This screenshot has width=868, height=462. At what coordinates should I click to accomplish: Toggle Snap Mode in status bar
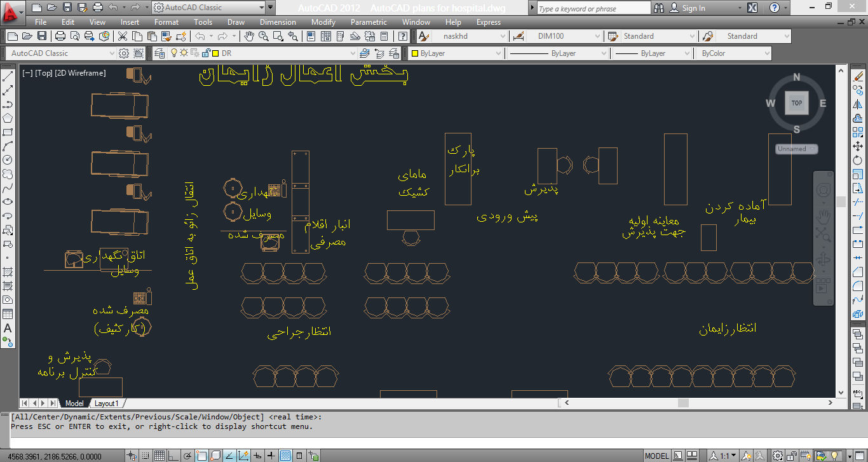click(x=146, y=456)
